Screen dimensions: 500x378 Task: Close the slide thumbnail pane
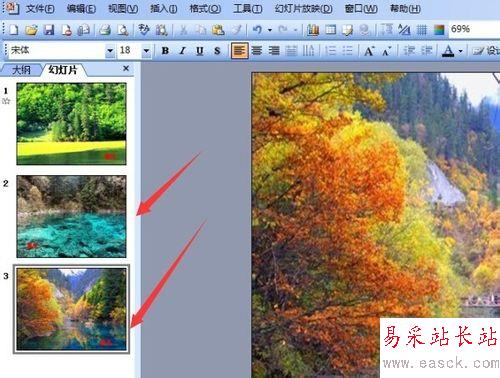[126, 69]
